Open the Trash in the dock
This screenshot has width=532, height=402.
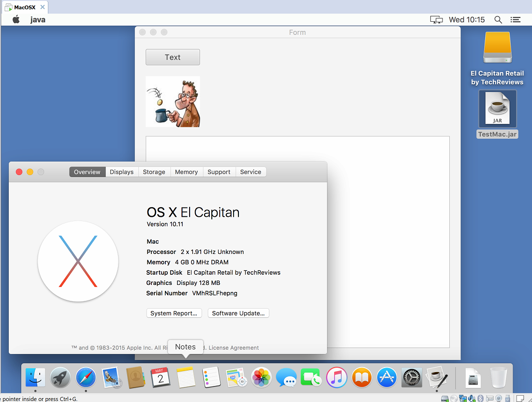(499, 378)
